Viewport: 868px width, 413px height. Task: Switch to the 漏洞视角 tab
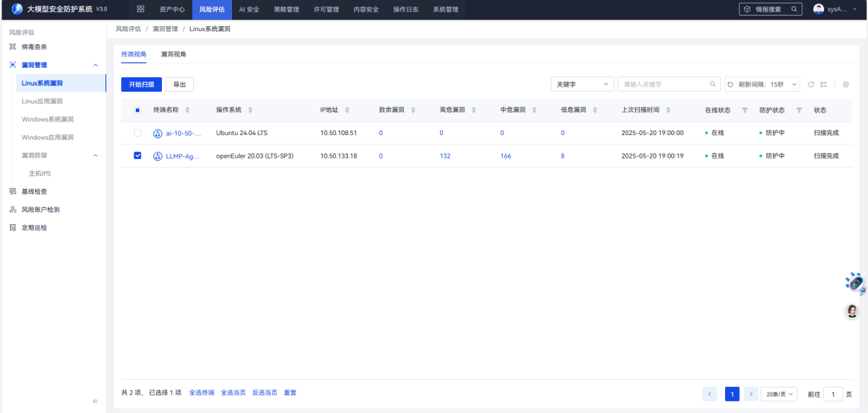(173, 54)
